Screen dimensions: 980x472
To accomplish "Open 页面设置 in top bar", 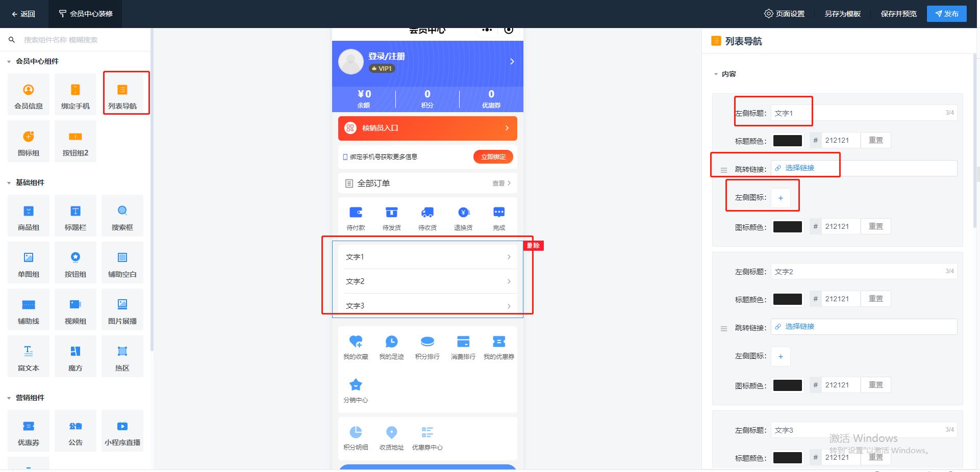I will [x=784, y=14].
